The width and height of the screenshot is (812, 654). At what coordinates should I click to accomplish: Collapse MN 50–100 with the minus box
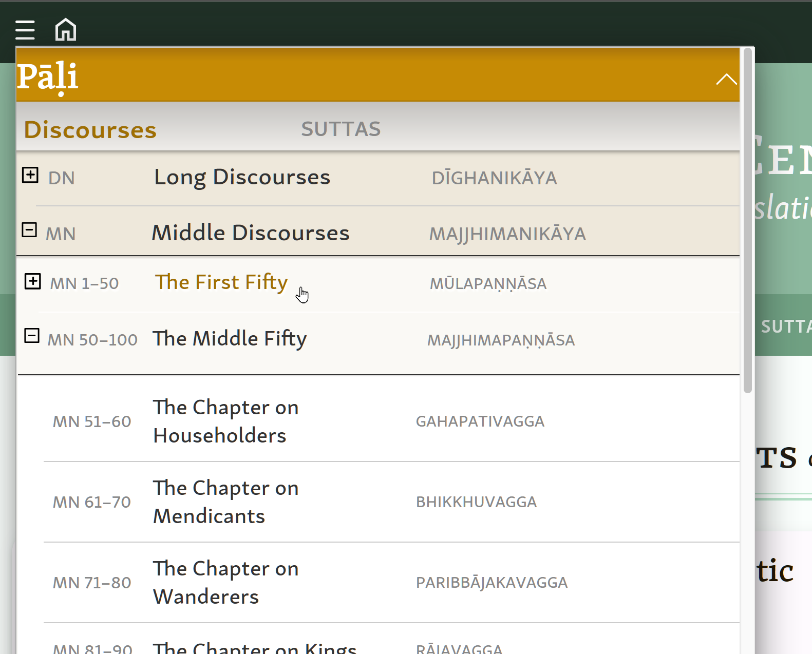pyautogui.click(x=32, y=336)
